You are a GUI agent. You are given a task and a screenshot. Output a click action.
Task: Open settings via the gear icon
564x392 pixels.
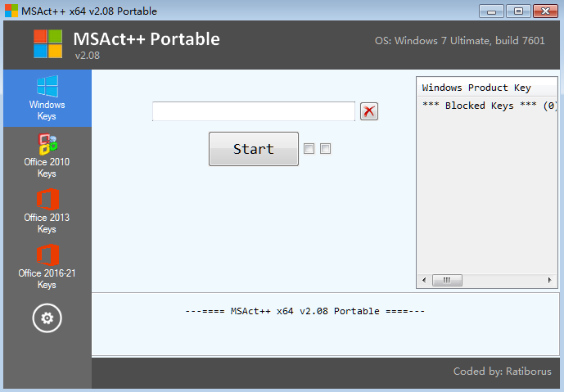[47, 318]
